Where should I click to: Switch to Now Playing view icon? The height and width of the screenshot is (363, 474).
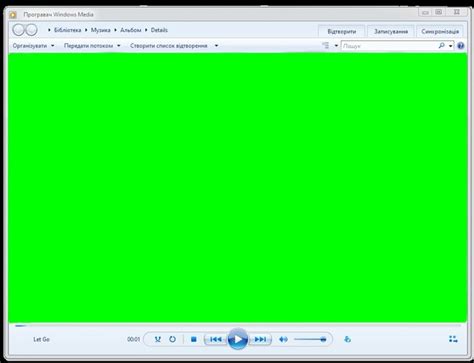tap(453, 339)
